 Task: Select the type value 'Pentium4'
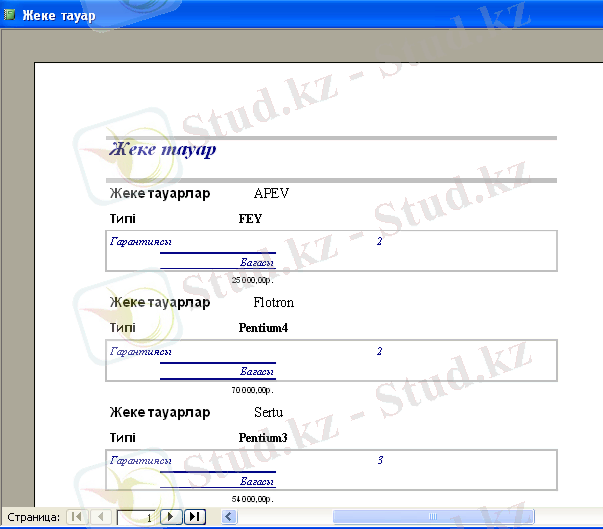click(263, 328)
